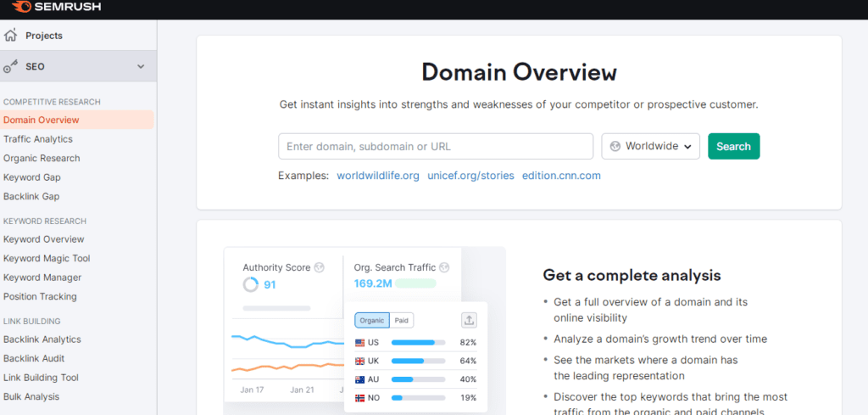Open Traffic Analytics
The image size is (868, 415).
pos(37,139)
